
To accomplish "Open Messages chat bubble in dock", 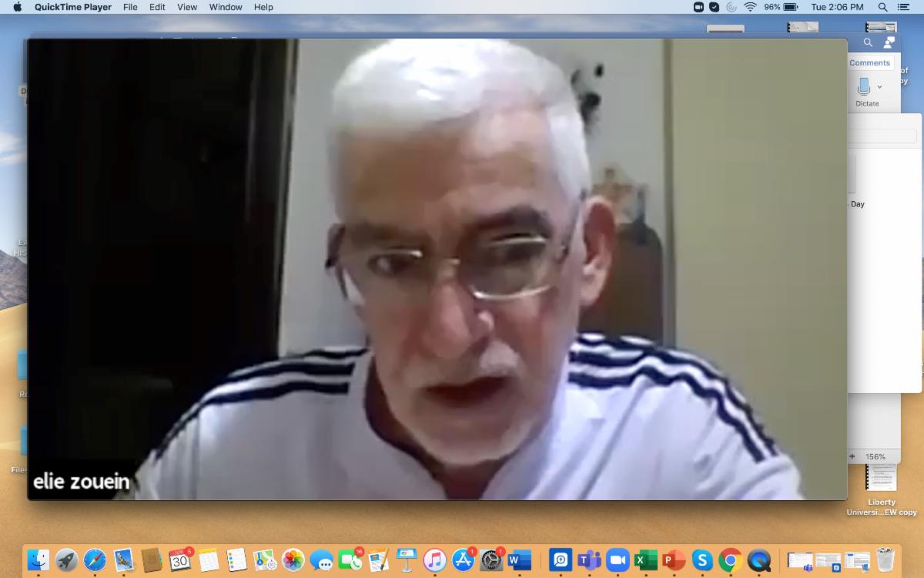I will [322, 560].
